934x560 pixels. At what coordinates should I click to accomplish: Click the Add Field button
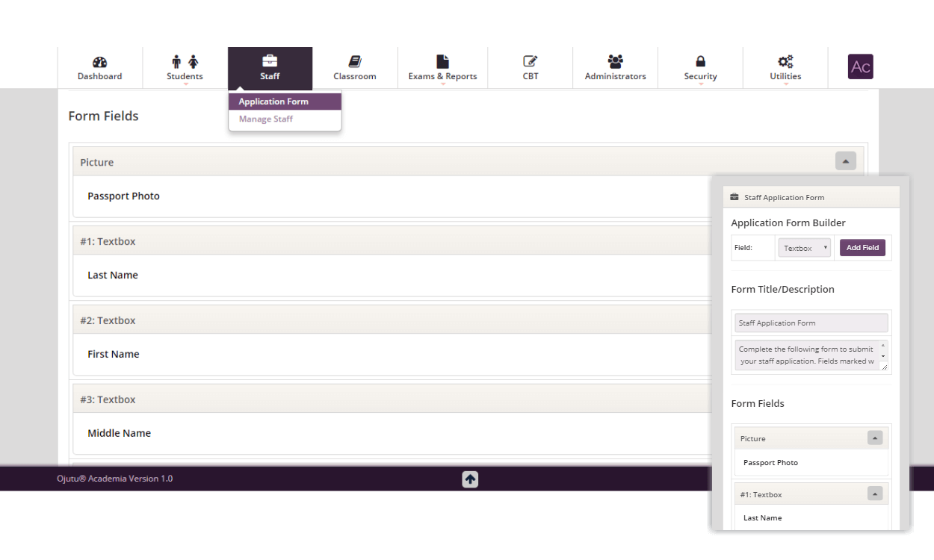(x=862, y=248)
